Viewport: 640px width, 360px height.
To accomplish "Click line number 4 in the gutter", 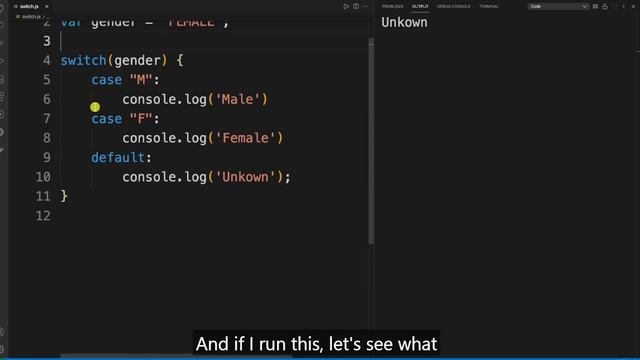I will pyautogui.click(x=47, y=60).
